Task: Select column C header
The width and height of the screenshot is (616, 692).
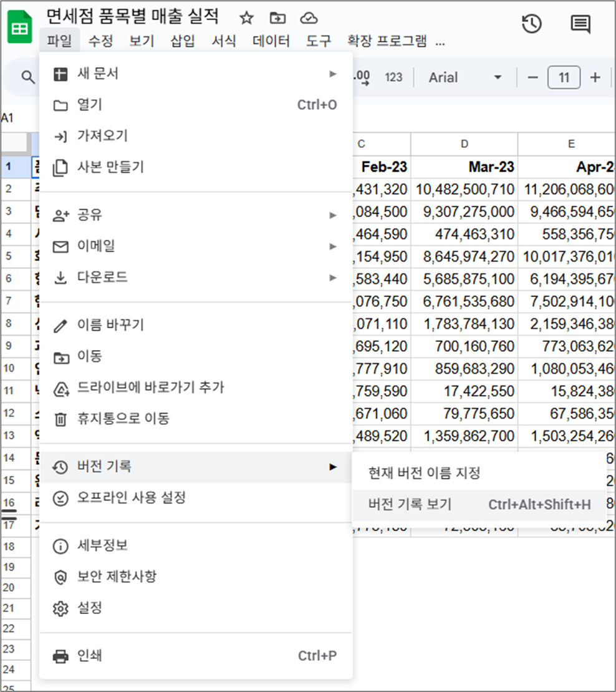Action: 382,144
